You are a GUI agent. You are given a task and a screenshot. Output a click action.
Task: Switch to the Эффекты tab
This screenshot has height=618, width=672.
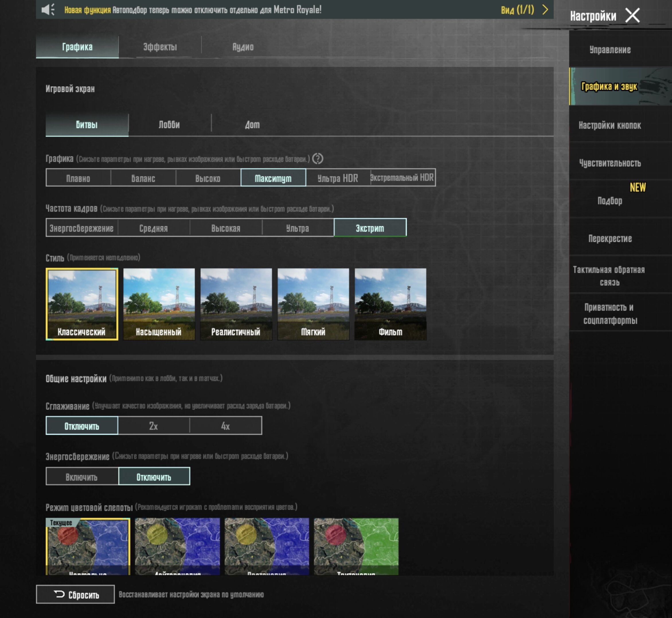[x=160, y=47]
